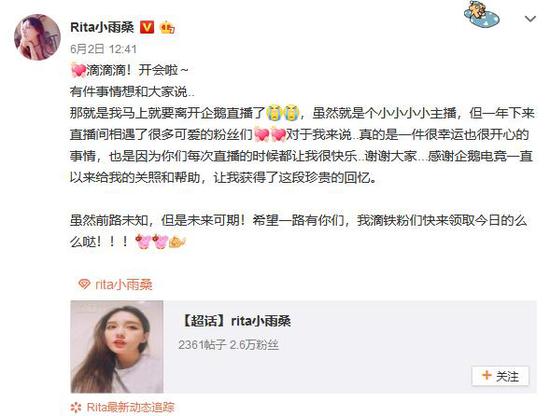
Task: Open the super topic card thumbnail photo
Action: pos(117,347)
